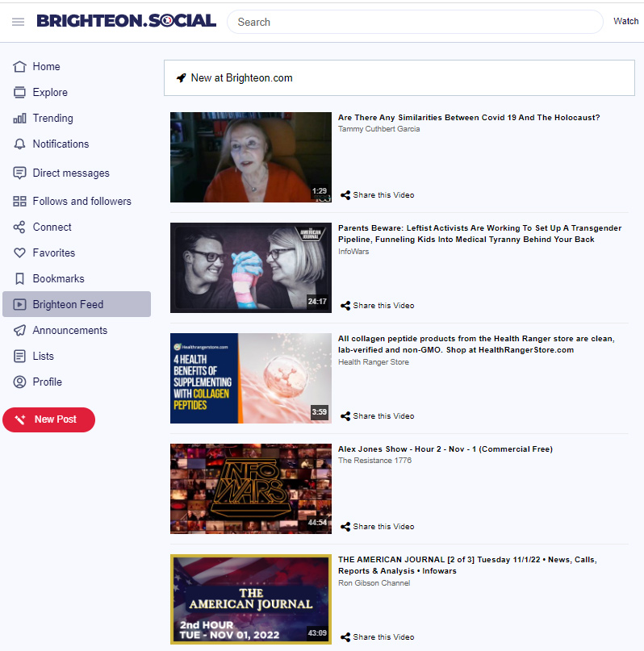Click the red New Post button
The image size is (644, 651).
[49, 419]
